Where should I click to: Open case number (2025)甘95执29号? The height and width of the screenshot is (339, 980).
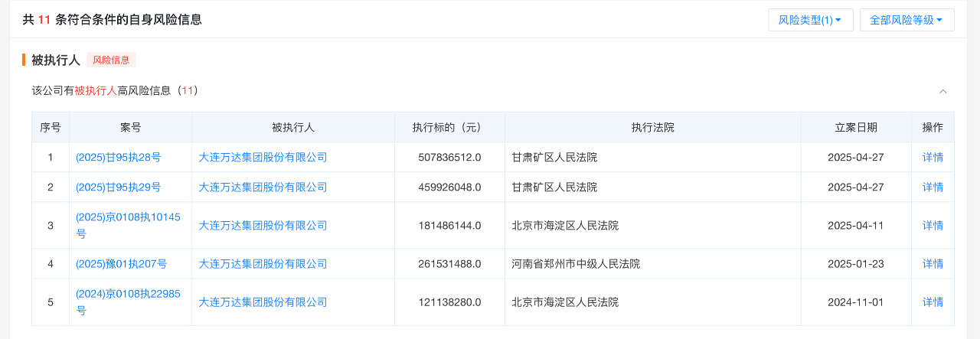[118, 187]
